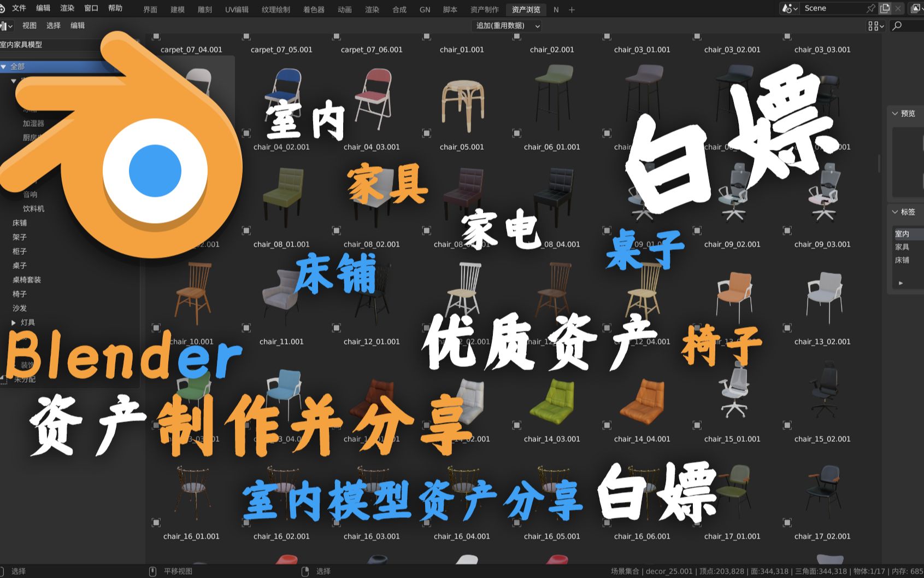Viewport: 924px width, 578px height.
Task: Switch to the 雕刻 workspace tab
Action: click(205, 9)
